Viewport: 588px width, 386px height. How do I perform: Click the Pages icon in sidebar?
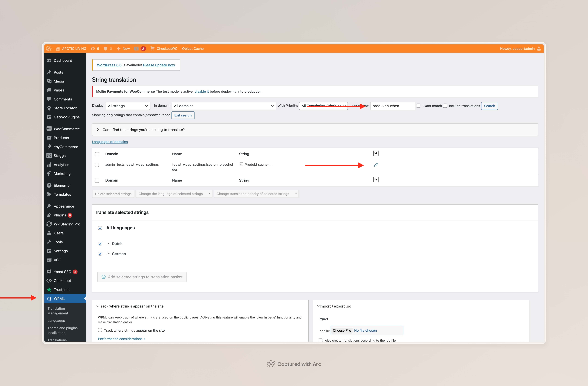(49, 90)
